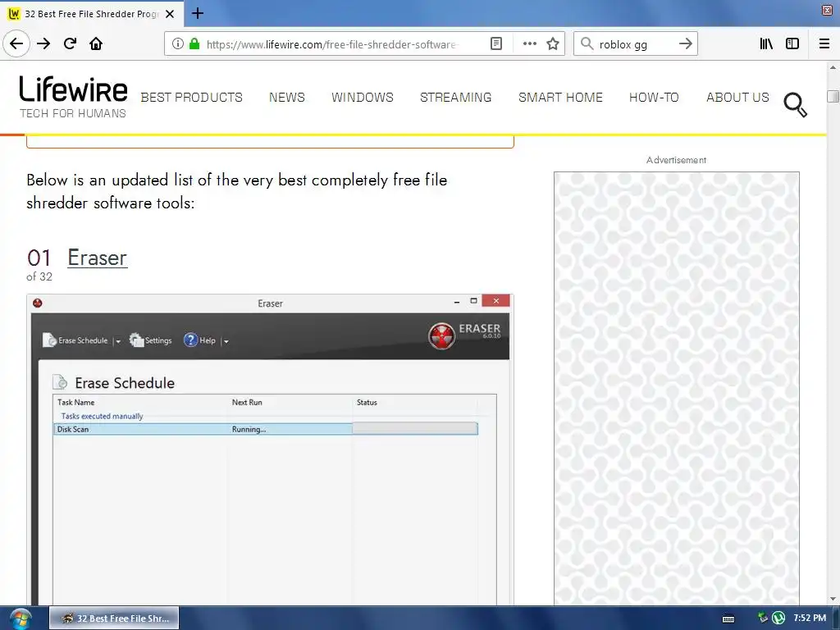
Task: Click the search bar magnifier icon
Action: pyautogui.click(x=587, y=44)
